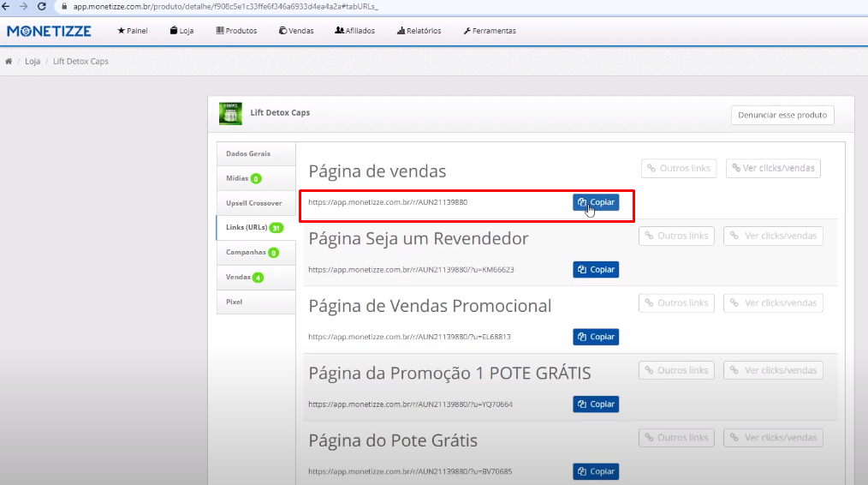Image resolution: width=868 pixels, height=485 pixels.
Task: Open the Afiliados menu
Action: [x=355, y=31]
